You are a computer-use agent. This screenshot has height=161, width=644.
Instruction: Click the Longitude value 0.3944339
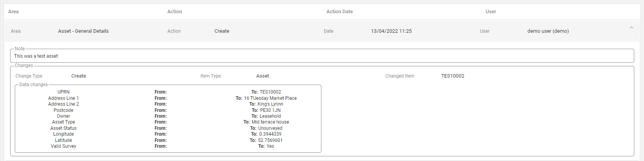[270, 134]
